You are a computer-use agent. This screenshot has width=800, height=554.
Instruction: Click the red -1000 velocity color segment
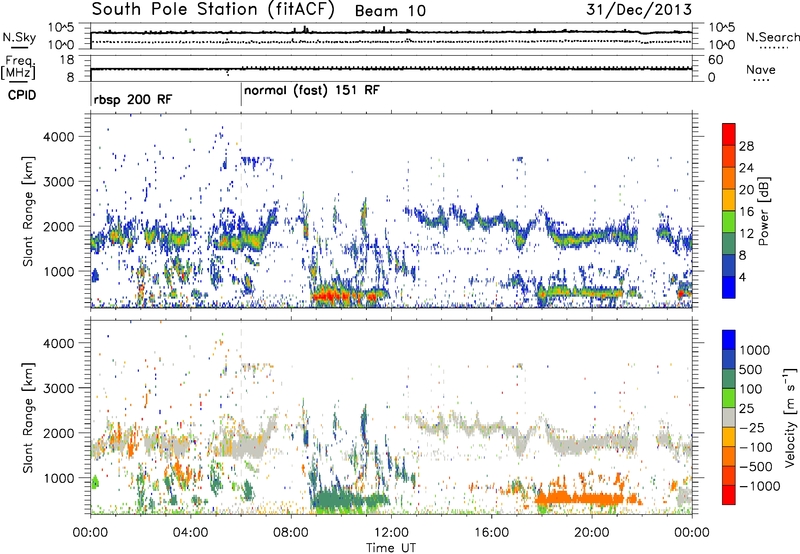click(729, 495)
